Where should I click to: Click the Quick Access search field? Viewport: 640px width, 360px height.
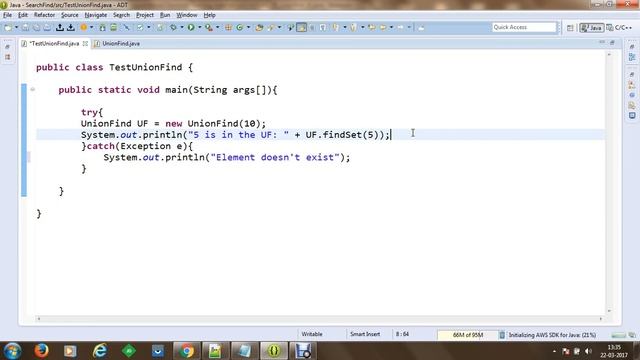[x=524, y=27]
